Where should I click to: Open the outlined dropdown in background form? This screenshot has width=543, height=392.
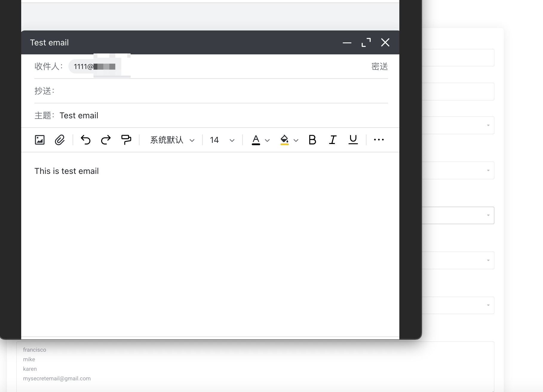pos(458,215)
